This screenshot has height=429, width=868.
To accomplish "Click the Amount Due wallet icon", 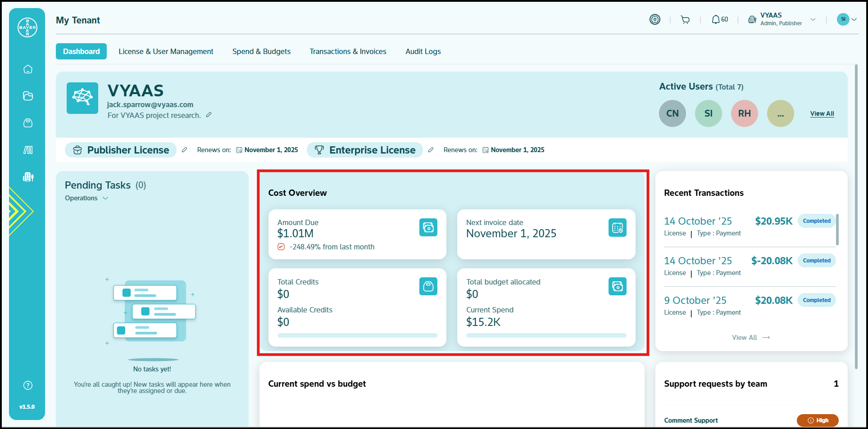I will coord(428,227).
